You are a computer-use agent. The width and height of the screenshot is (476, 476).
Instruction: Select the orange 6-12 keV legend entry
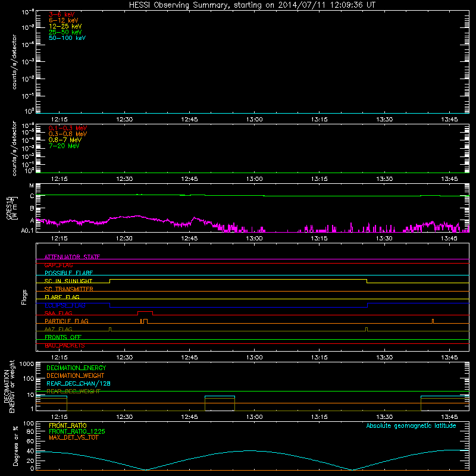pyautogui.click(x=64, y=20)
